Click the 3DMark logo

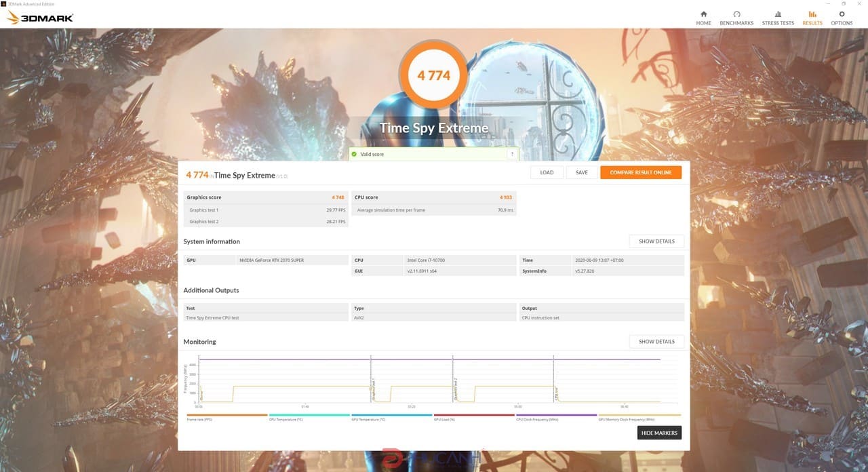pyautogui.click(x=40, y=18)
